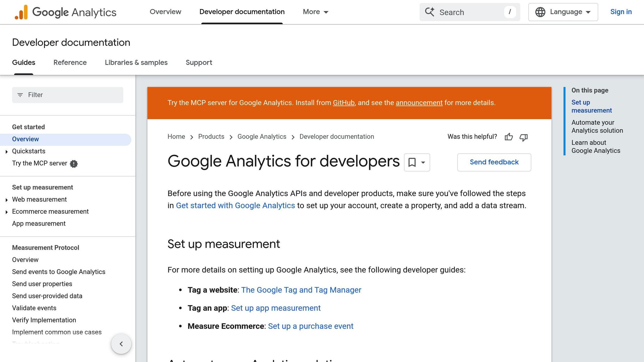Open the bookmark dropdown arrow
644x362 pixels.
(x=423, y=162)
